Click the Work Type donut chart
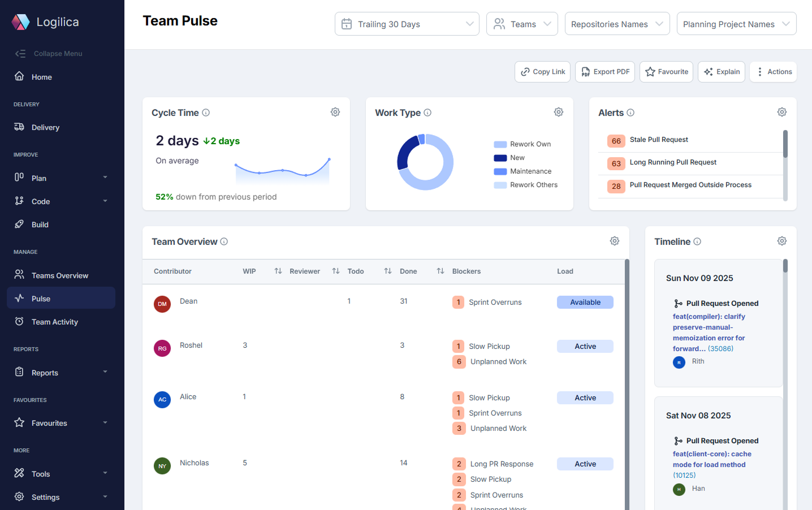Screen dimensions: 812x510 click(x=425, y=162)
